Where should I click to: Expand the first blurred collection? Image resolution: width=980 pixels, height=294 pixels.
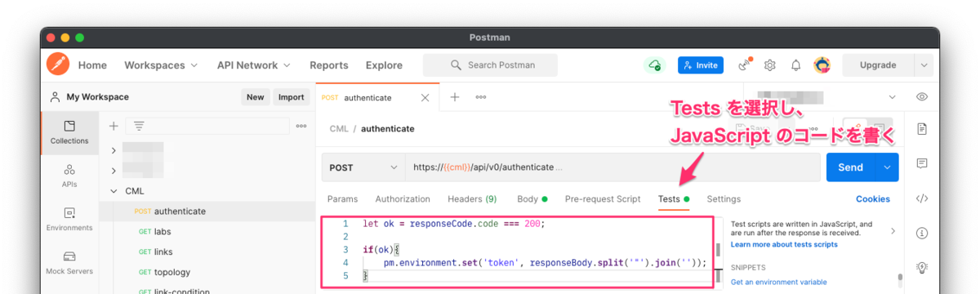pos(114,150)
